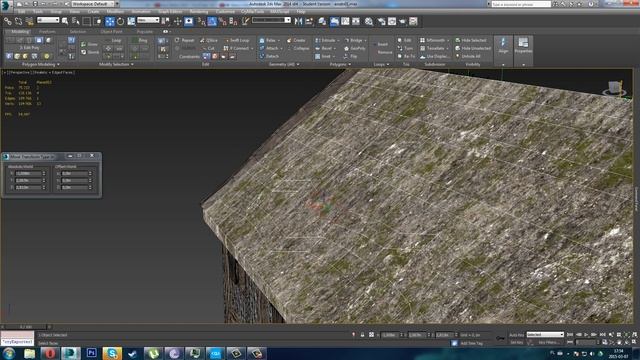Image resolution: width=640 pixels, height=360 pixels.
Task: Click the Save File icon in the title bar
Action: tap(36, 4)
